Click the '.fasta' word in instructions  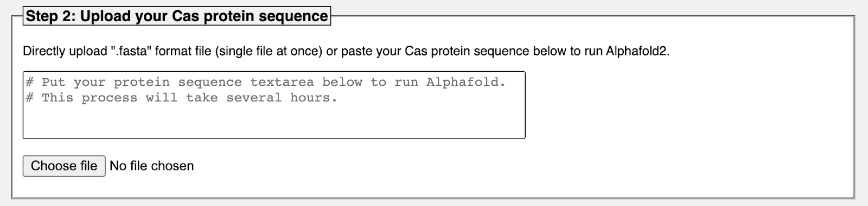[x=132, y=51]
